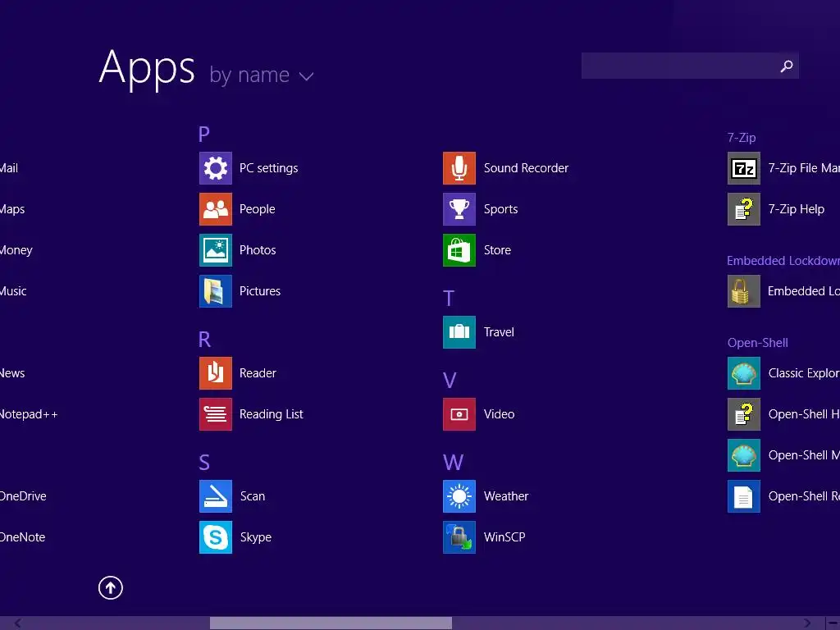Screen dimensions: 840x630
Task: Click the '7-Zip Help' text label
Action: tap(796, 209)
